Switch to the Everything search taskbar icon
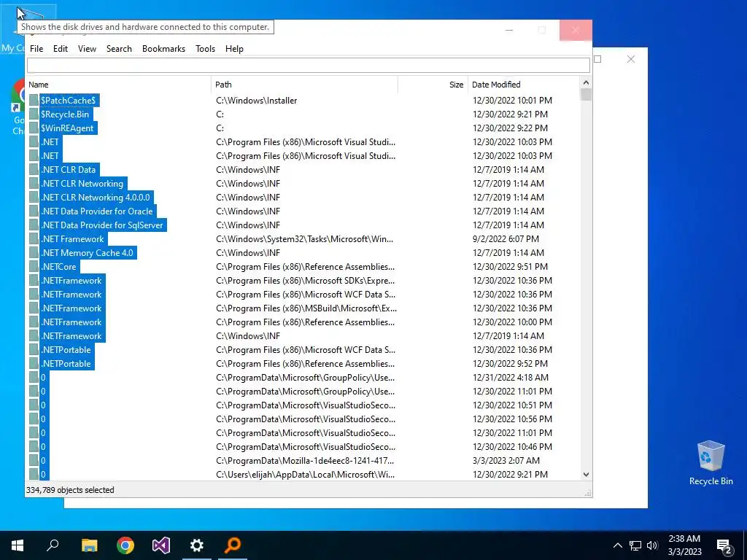The image size is (747, 560). (233, 545)
